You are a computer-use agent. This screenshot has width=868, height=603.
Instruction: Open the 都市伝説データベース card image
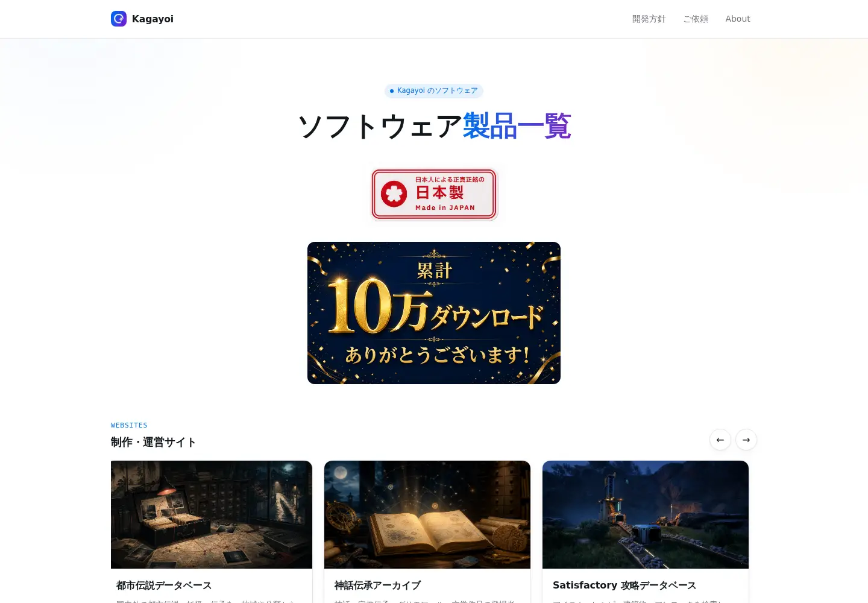click(212, 514)
